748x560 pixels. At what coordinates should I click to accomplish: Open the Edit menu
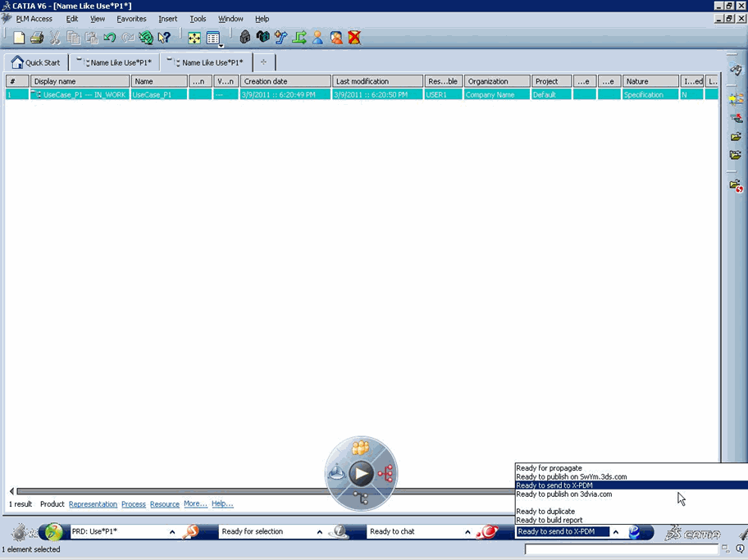coord(72,19)
